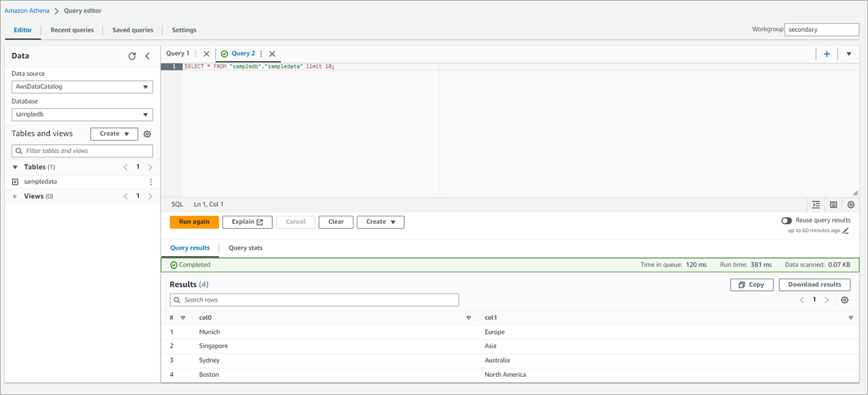Go to previous Tables page
This screenshot has height=395, width=868.
coord(125,167)
